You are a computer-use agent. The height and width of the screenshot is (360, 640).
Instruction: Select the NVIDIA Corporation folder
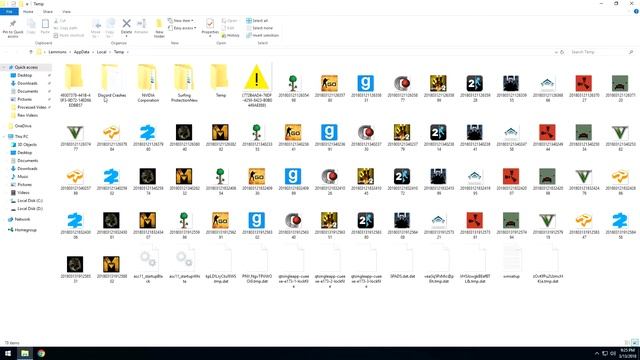pyautogui.click(x=148, y=83)
